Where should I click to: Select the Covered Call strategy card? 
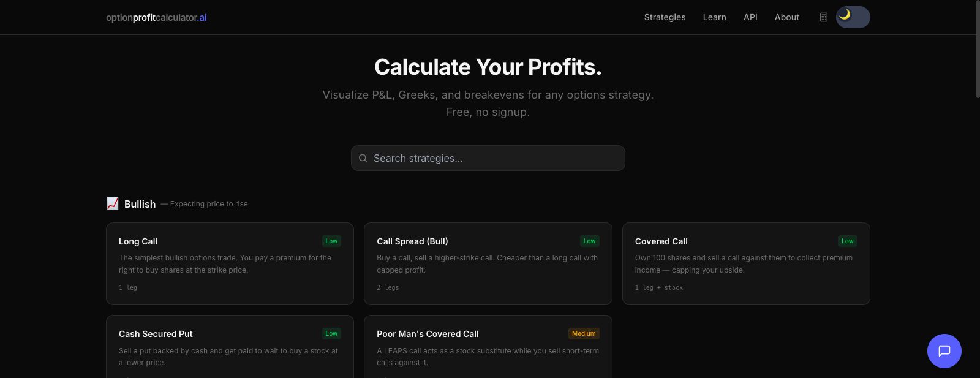coord(746,263)
